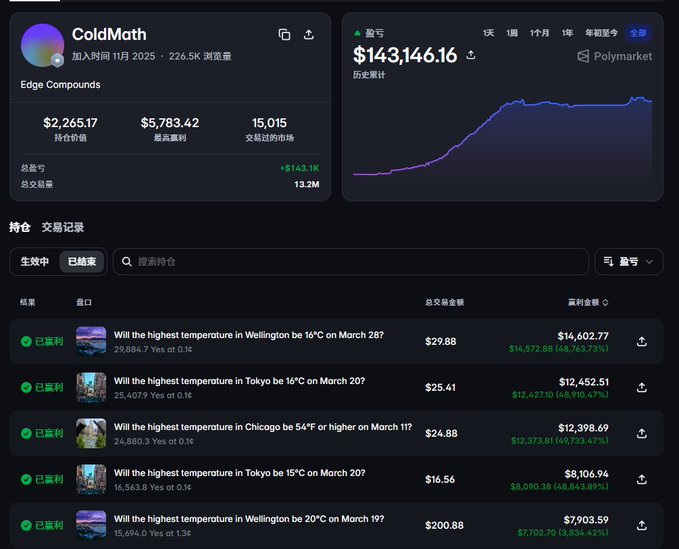
Task: Click 已赢利 check icon for Tokyo 16°C
Action: 26,387
